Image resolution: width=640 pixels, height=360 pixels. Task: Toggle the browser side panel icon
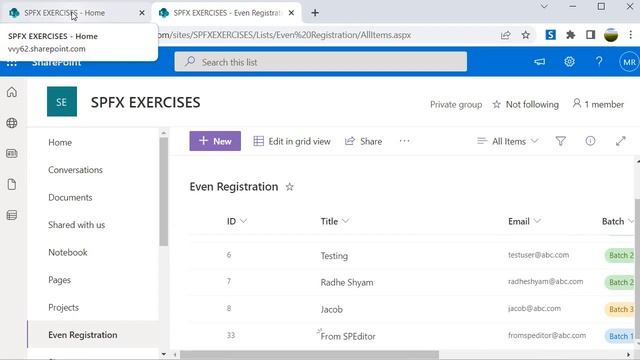tap(590, 35)
